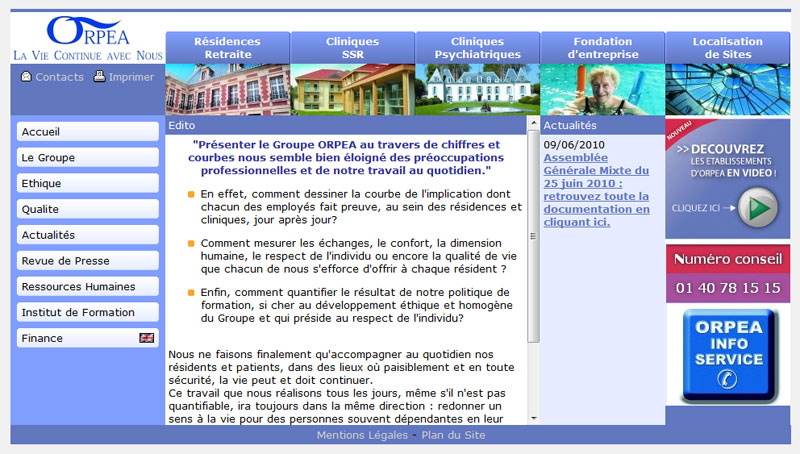800x454 pixels.
Task: Click the ORPEA Info Service phone icon
Action: (728, 379)
